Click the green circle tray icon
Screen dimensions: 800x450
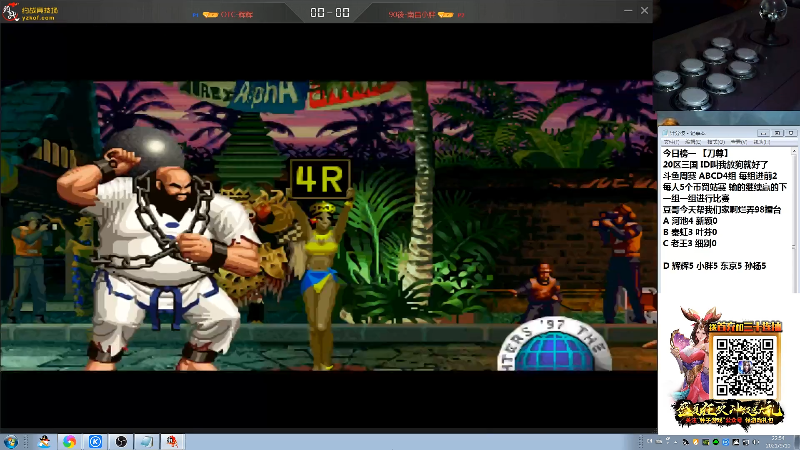click(716, 442)
